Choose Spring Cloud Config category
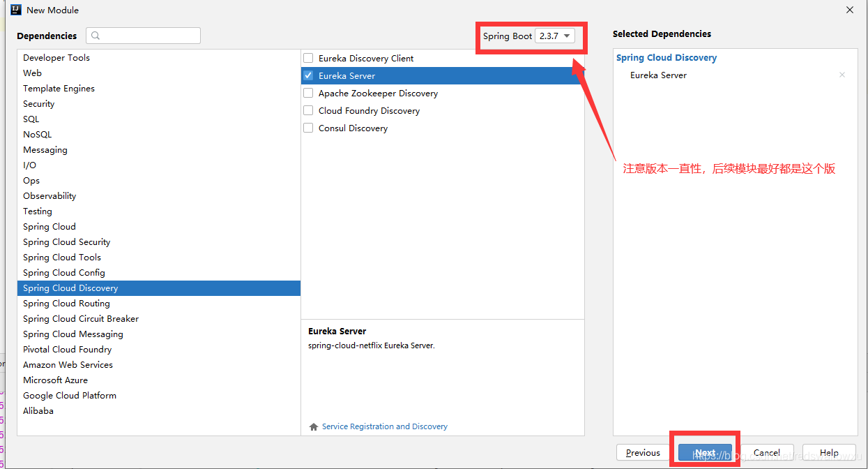Image resolution: width=868 pixels, height=469 pixels. (159, 273)
